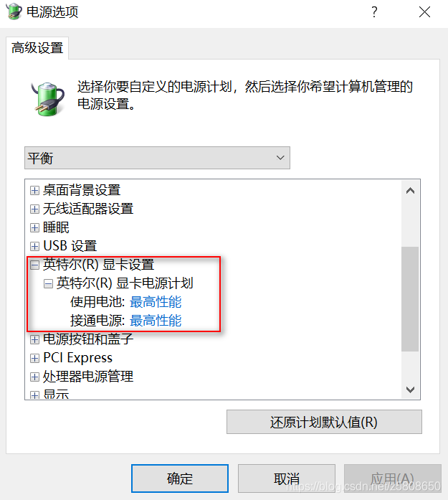Click the question mark help icon
448x500 pixels.
click(374, 12)
